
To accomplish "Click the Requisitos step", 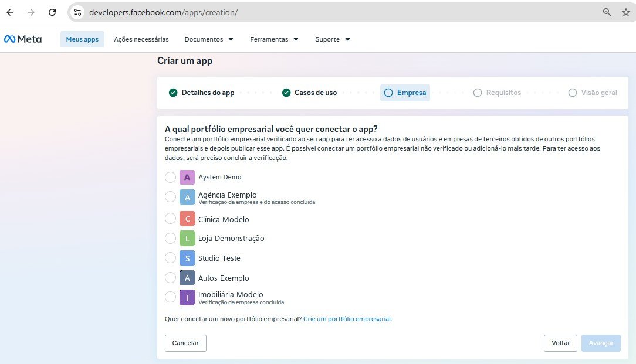I will pos(497,93).
